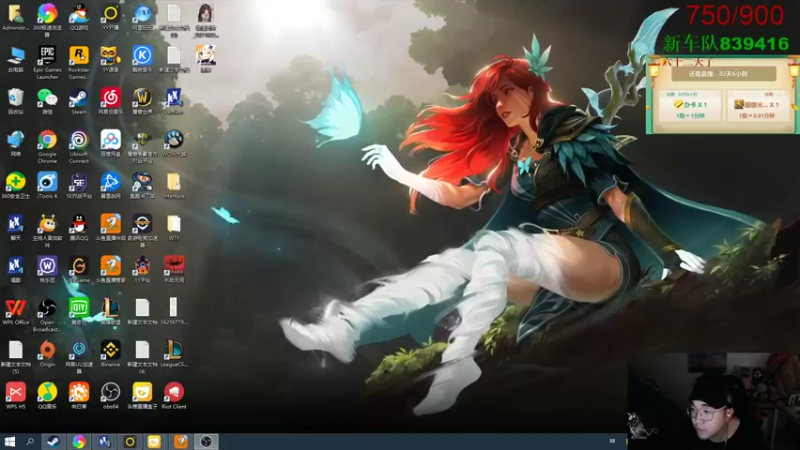Switch to OBS in the taskbar
This screenshot has height=450, width=800.
point(206,441)
